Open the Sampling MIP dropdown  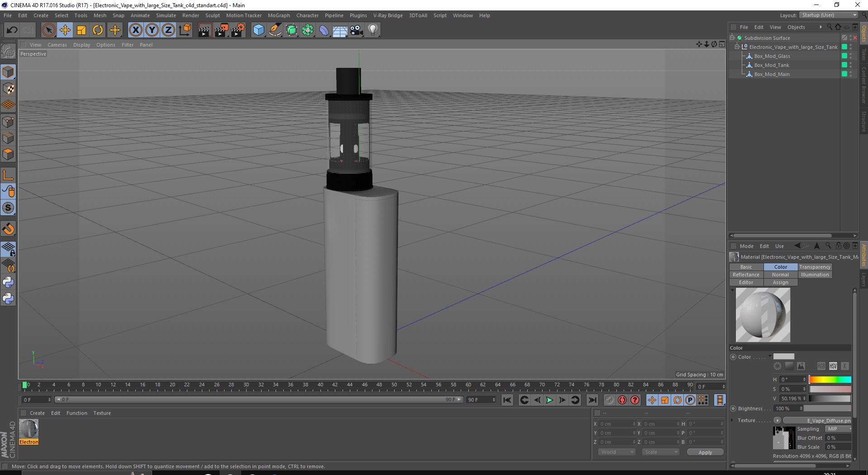[838, 429]
